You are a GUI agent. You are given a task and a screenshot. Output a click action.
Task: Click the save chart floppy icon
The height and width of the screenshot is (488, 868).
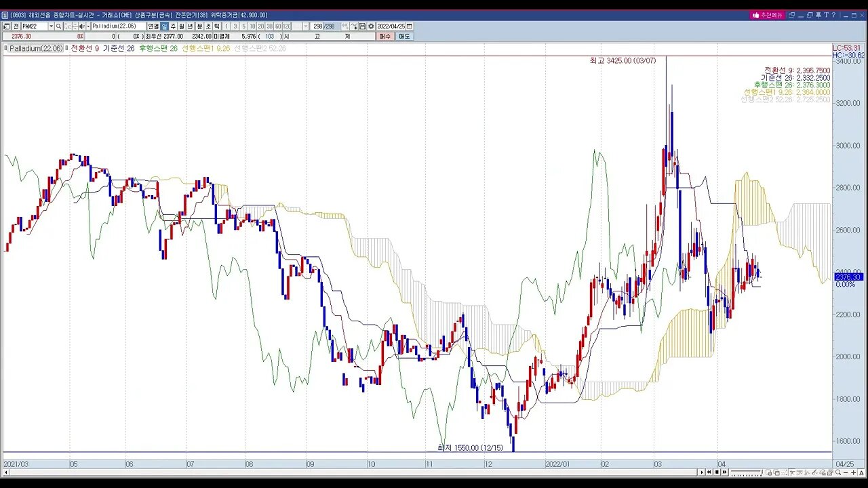tap(362, 26)
